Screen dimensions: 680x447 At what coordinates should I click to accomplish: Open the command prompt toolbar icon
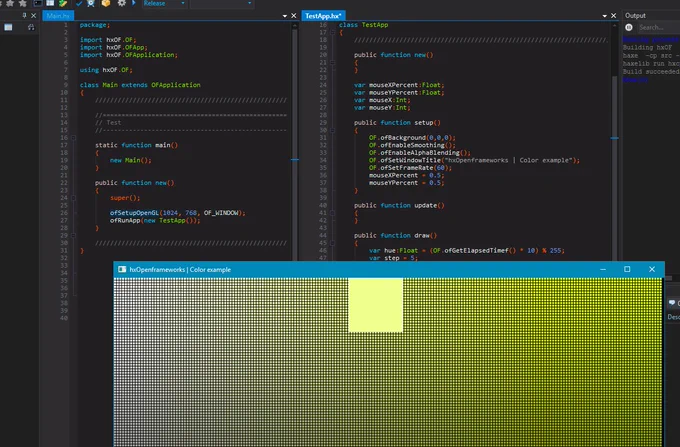pos(38,3)
